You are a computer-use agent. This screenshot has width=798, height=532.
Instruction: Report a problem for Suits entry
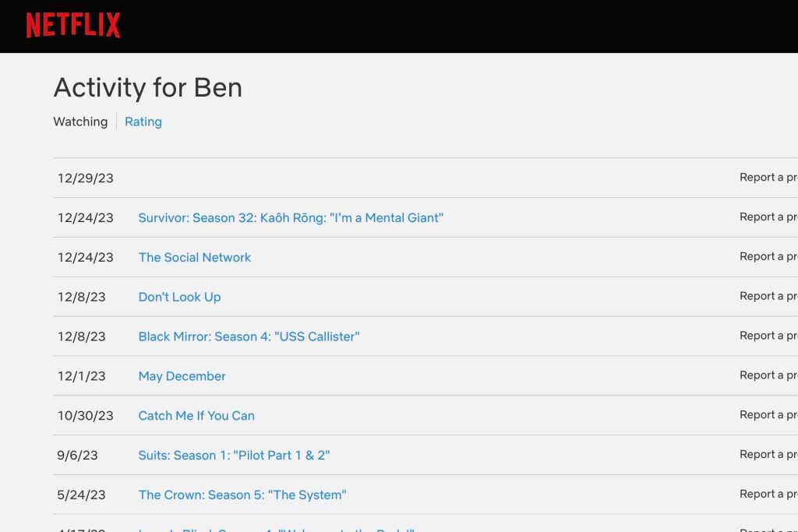[x=768, y=454]
